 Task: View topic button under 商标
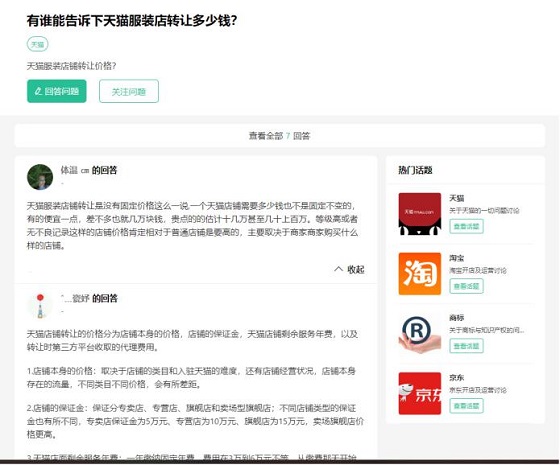click(x=466, y=346)
